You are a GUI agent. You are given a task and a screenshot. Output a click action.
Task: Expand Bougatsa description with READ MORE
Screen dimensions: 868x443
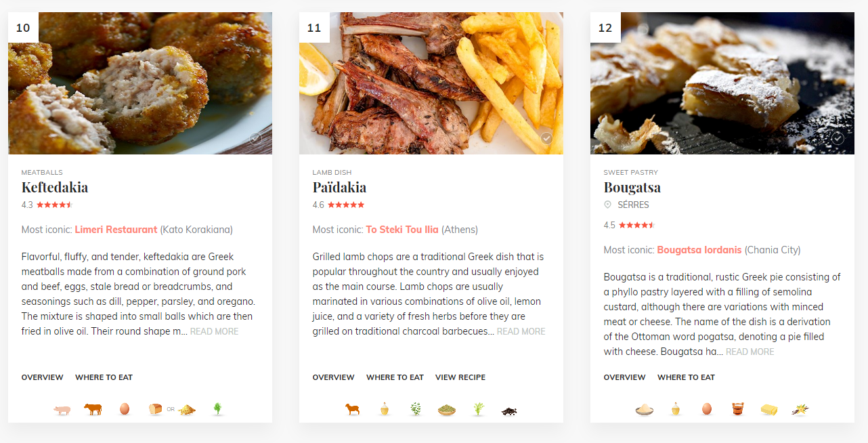[x=750, y=352]
